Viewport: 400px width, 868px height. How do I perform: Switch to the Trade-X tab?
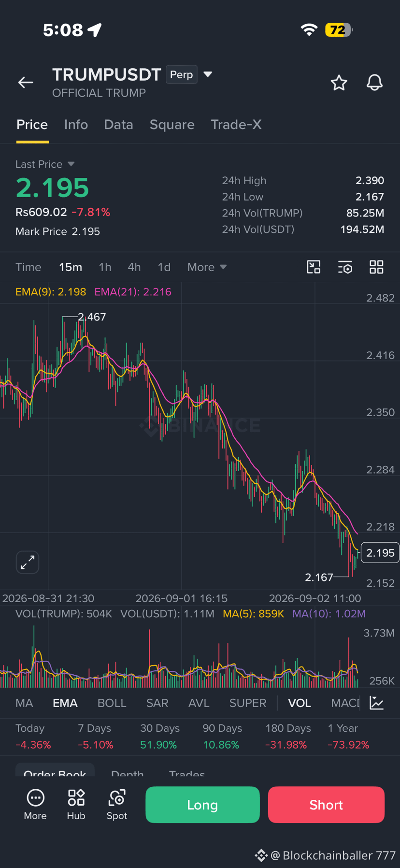[x=236, y=125]
